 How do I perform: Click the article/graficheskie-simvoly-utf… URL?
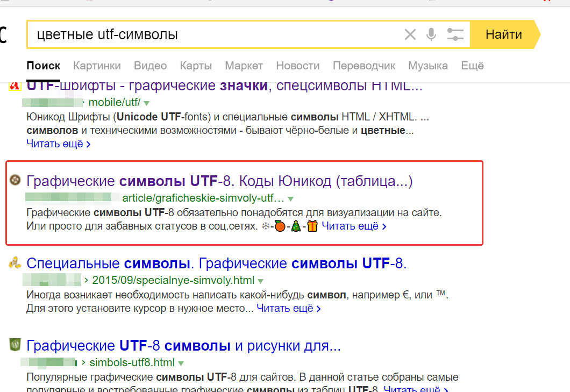(x=203, y=198)
